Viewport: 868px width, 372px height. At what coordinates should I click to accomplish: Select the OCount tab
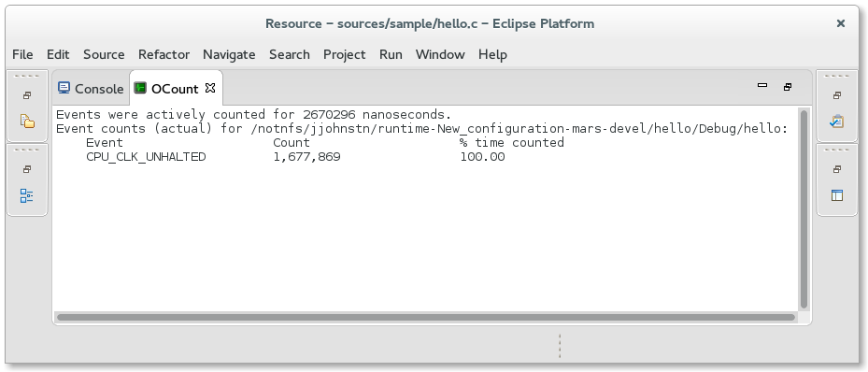pos(175,89)
